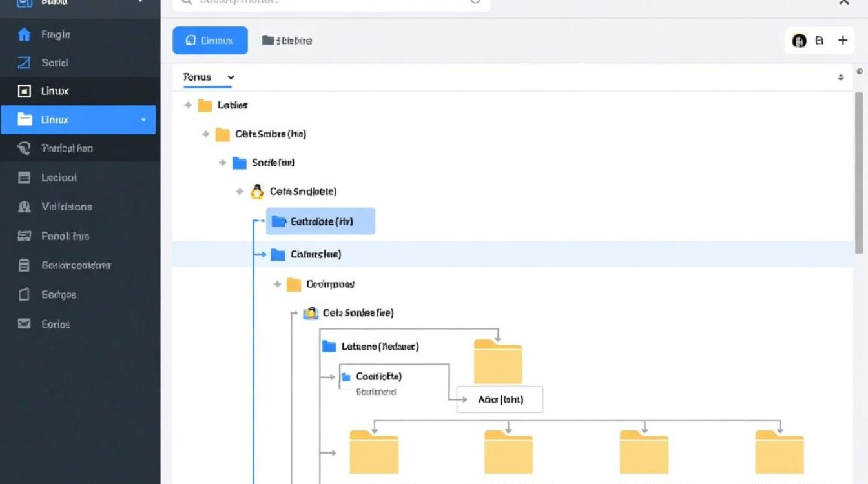Click the home icon in the sidebar
This screenshot has height=484, width=868.
24,34
